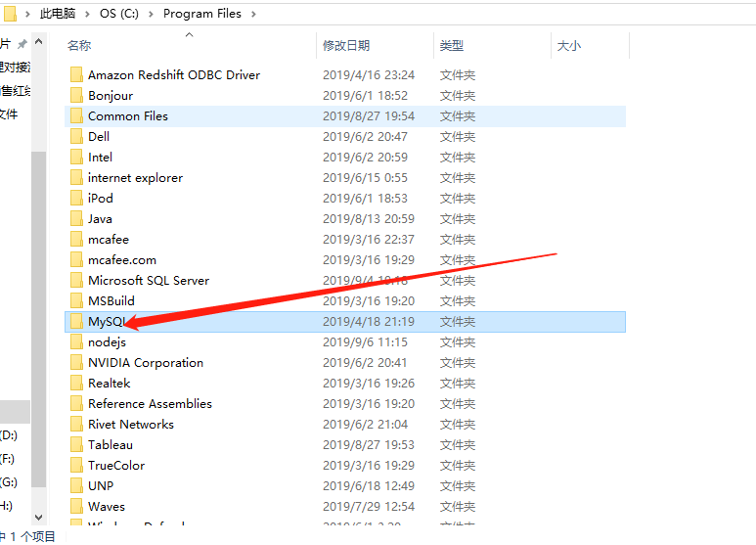Screen dimensions: 756x545
Task: Click the navigation pane scroll up arrow
Action: click(x=39, y=42)
